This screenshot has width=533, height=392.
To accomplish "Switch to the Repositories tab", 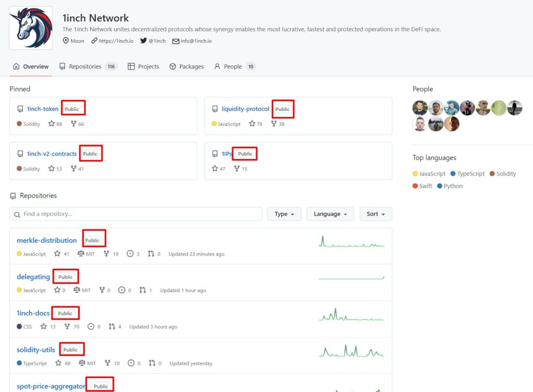I will click(85, 67).
